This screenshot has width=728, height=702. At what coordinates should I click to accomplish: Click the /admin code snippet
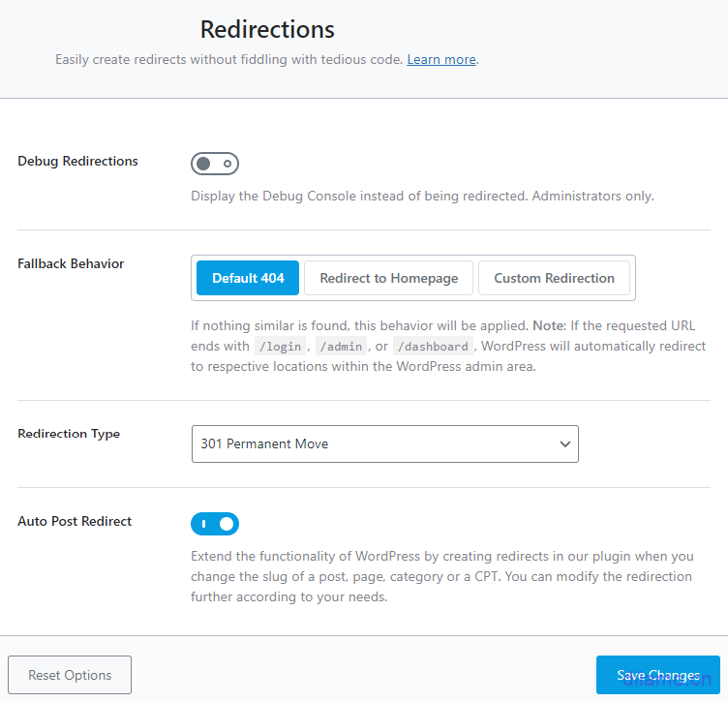[x=341, y=347]
